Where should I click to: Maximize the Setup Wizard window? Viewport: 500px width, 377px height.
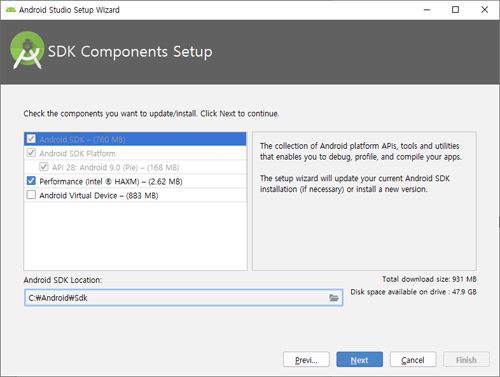[x=455, y=10]
